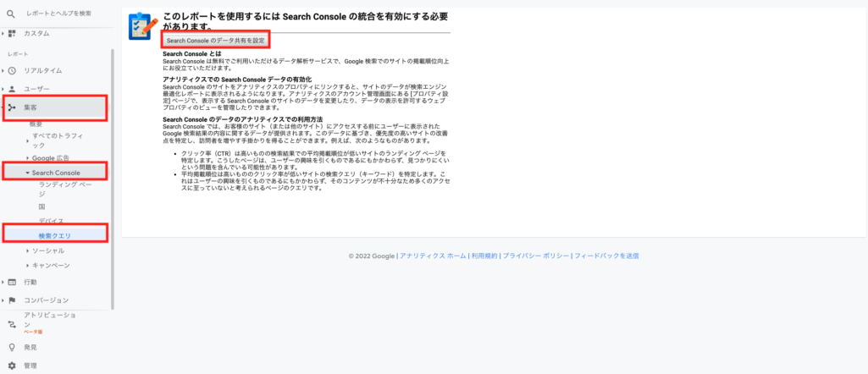This screenshot has height=374, width=868.
Task: Select the Search Console menu item
Action: [55, 173]
